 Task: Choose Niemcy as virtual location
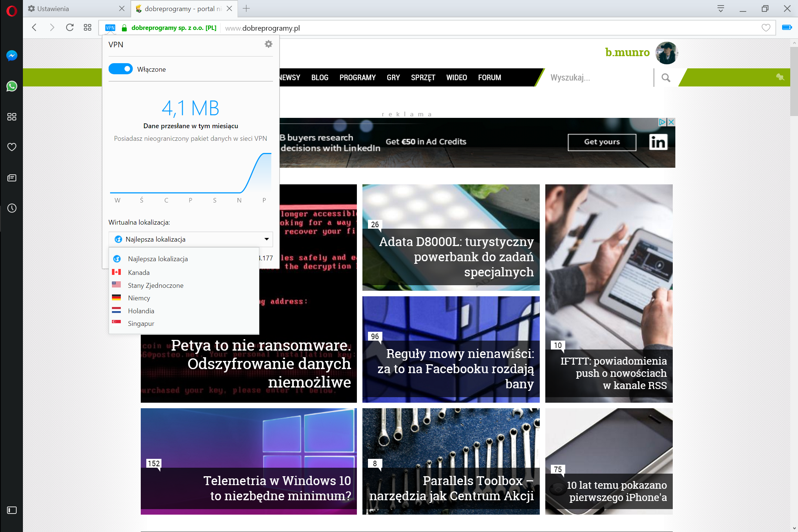139,298
